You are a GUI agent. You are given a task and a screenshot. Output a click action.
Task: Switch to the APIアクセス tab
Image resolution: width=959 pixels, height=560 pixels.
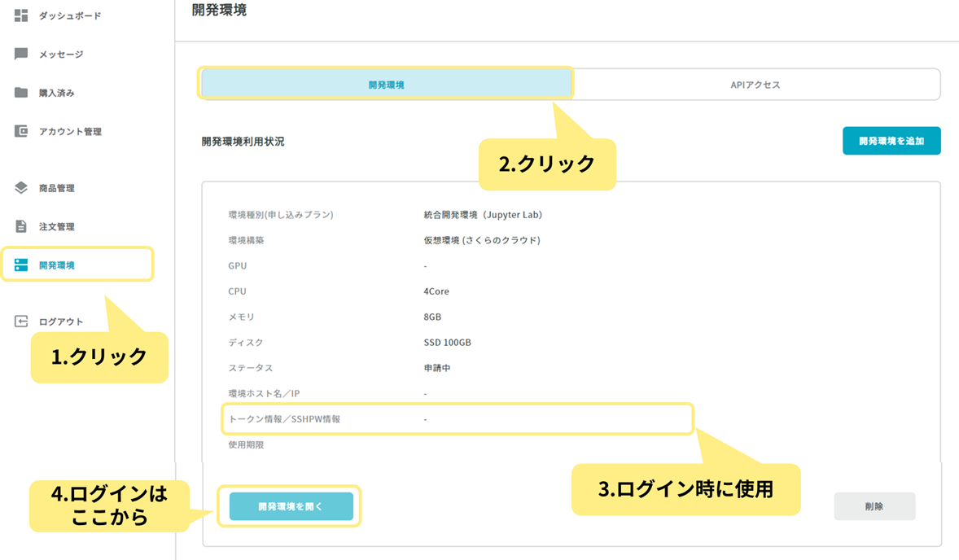[755, 85]
